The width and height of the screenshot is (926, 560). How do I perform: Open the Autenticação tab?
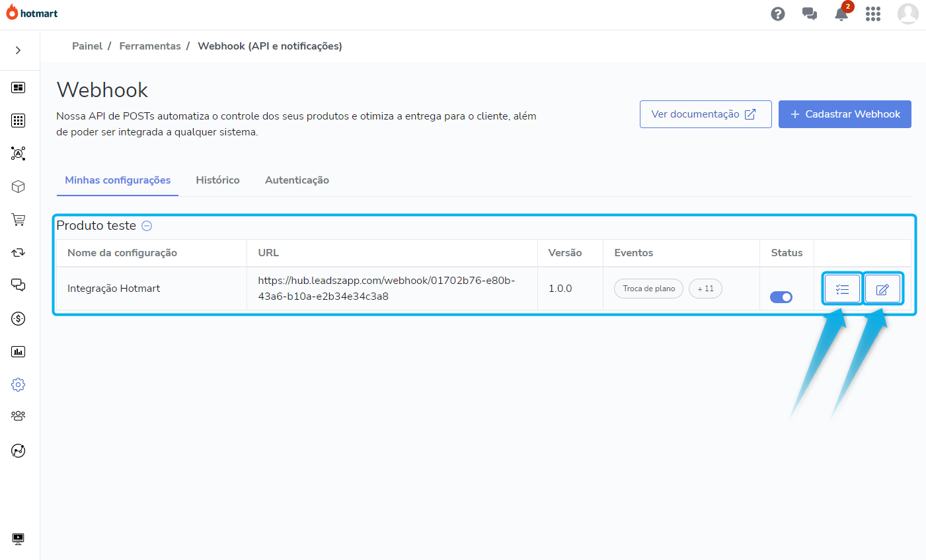coord(297,180)
